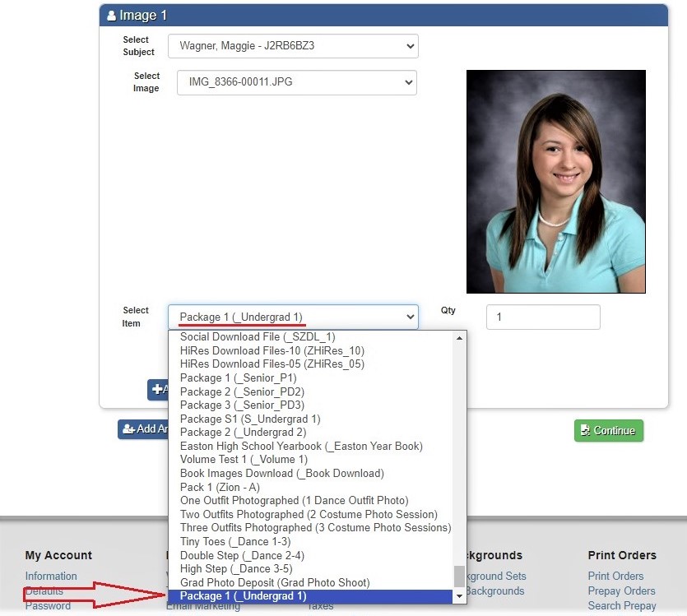This screenshot has height=616, width=687.
Task: Select Package S1 (S_Undergrad 1) option
Action: pyautogui.click(x=250, y=419)
